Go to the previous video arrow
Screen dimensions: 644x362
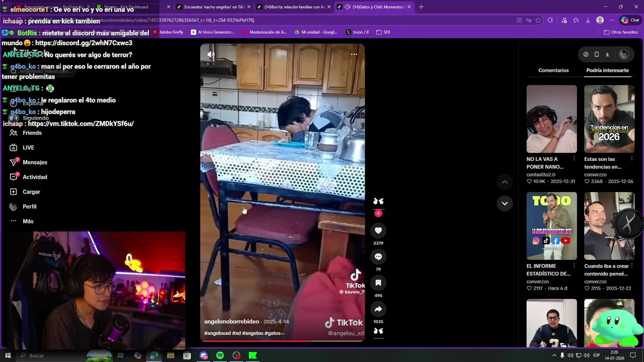[x=505, y=182]
